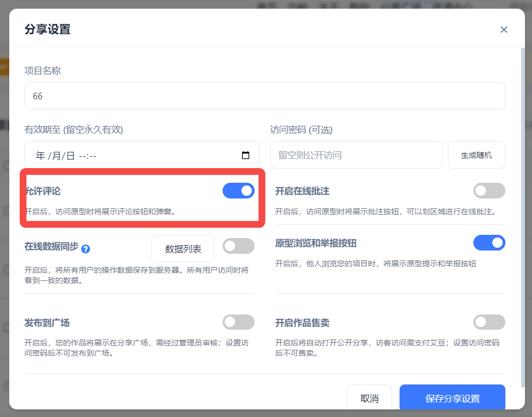Click description about 访客访问需支付艾豆
The image size is (532, 417).
[x=387, y=348]
